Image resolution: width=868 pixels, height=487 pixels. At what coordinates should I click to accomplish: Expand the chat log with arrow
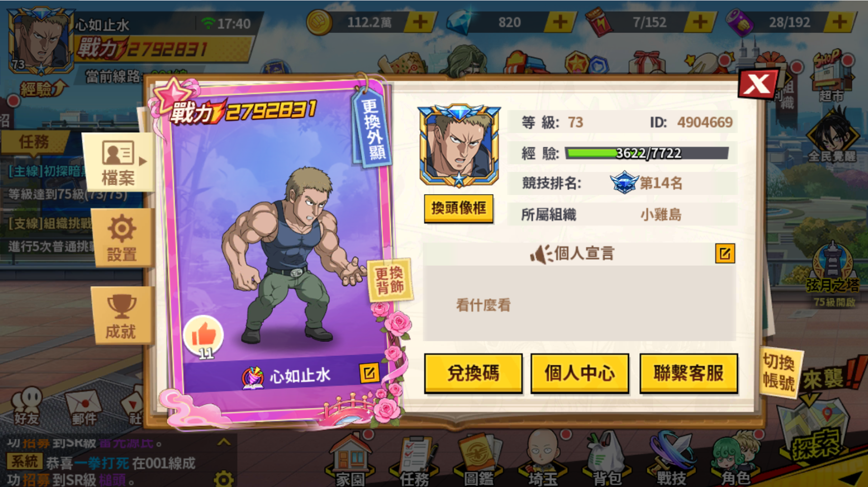point(224,442)
